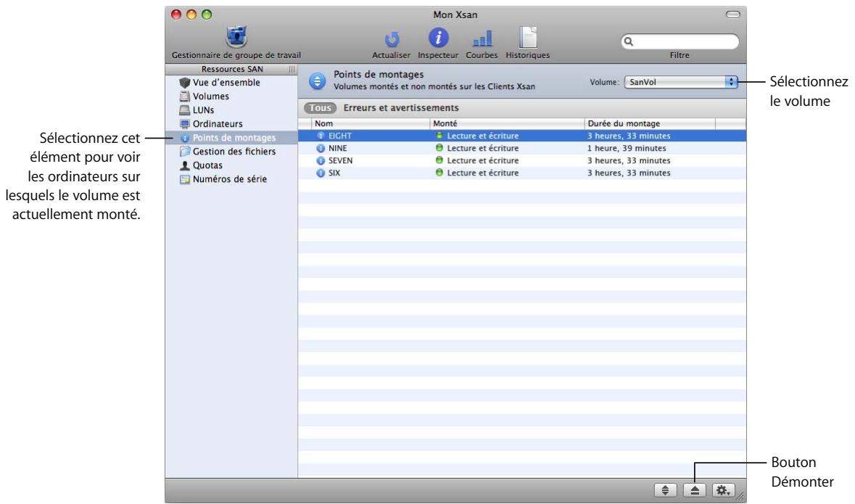Viewport: 855px width, 504px height.
Task: Click Lecture et écriture in SEVEN row
Action: coord(482,160)
